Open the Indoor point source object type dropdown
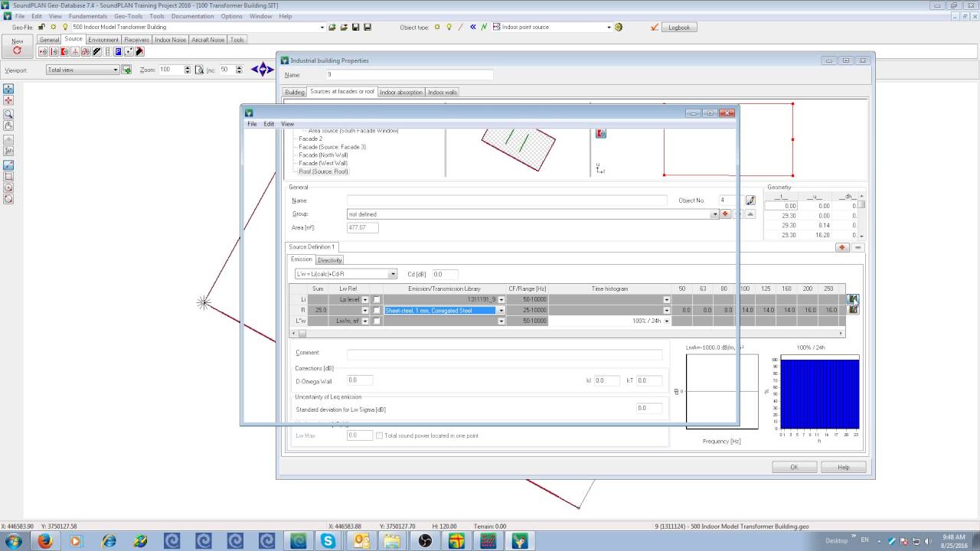This screenshot has width=980, height=551. (609, 28)
